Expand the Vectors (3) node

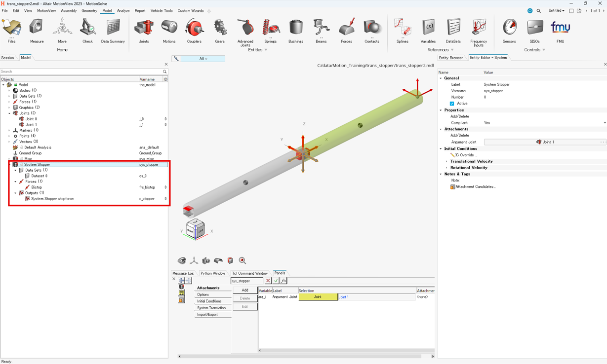tap(9, 142)
